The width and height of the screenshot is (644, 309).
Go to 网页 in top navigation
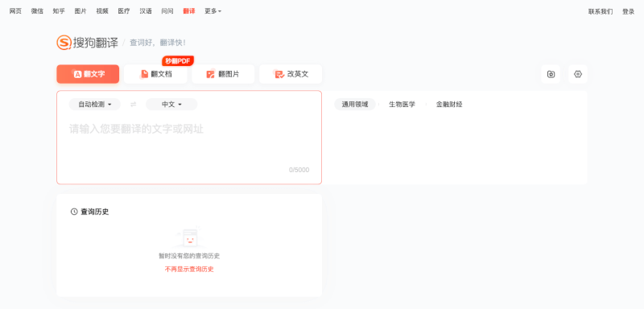point(15,11)
